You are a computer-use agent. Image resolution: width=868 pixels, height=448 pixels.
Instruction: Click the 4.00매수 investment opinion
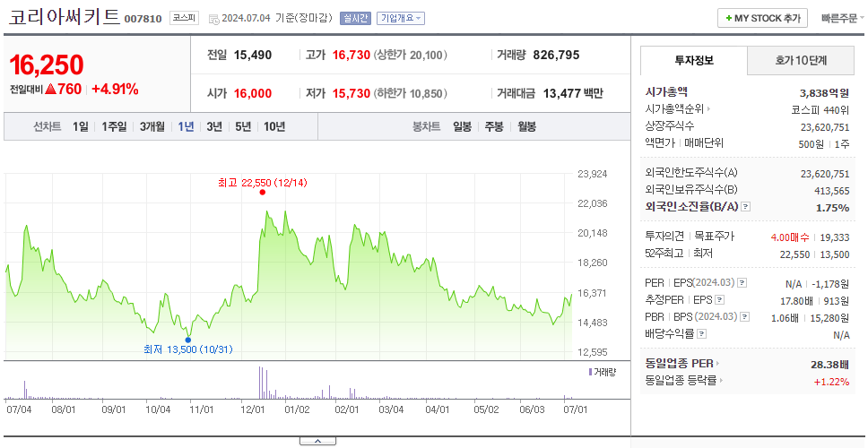click(790, 237)
